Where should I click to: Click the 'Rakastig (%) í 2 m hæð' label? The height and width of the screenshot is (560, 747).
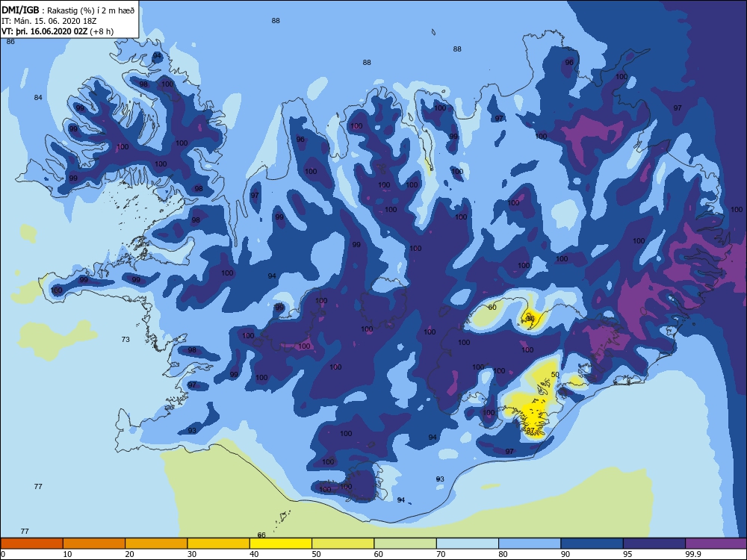[x=91, y=10]
